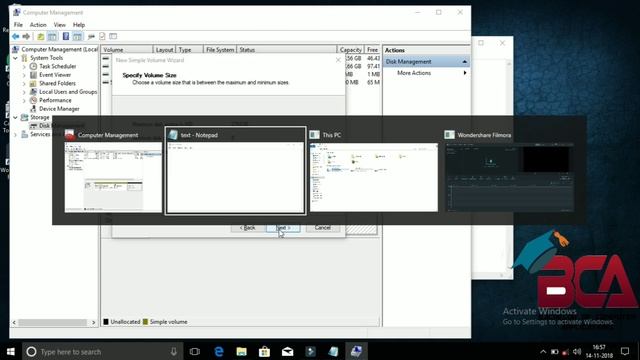Open the View menu

click(x=60, y=25)
